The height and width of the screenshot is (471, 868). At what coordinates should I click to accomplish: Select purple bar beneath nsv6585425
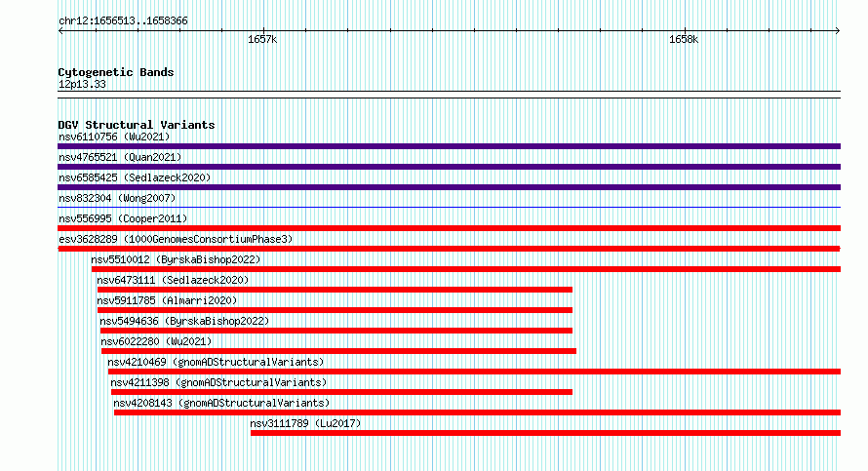coord(449,187)
